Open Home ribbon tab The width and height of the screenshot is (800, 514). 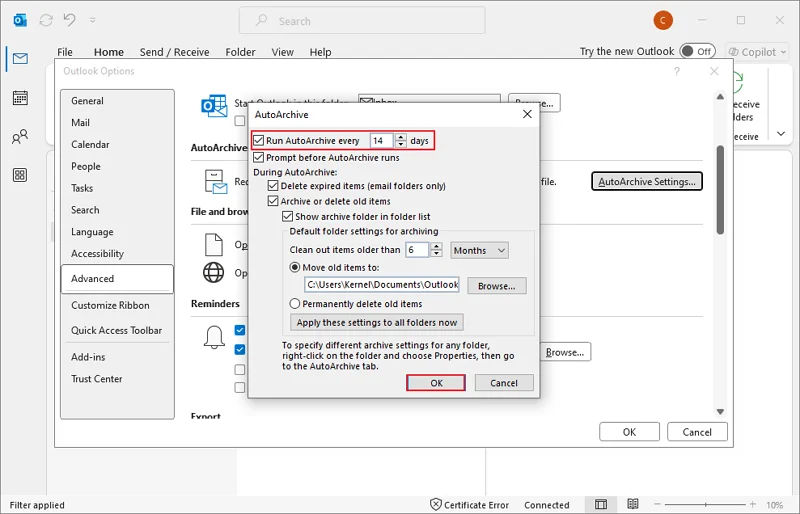point(109,52)
